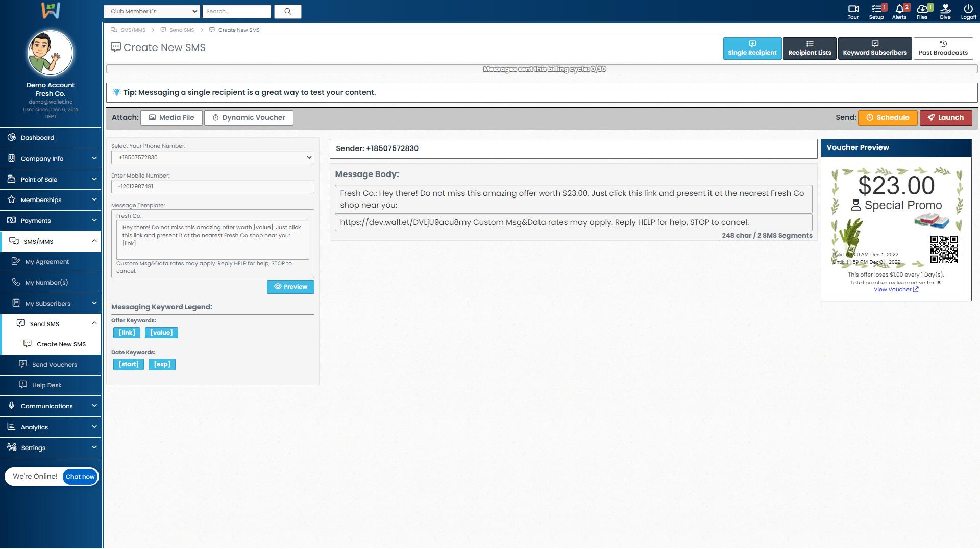The width and height of the screenshot is (980, 549).
Task: Click the red Launch button
Action: coord(945,117)
